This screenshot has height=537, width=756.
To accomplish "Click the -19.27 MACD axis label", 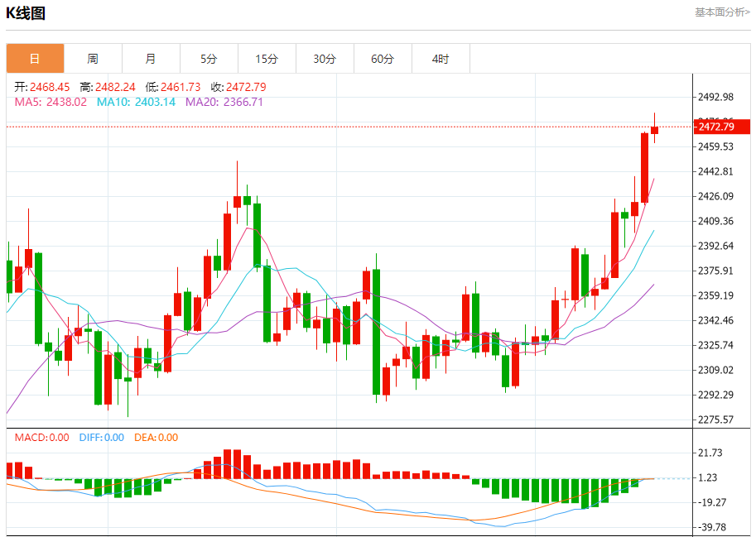I will [710, 503].
